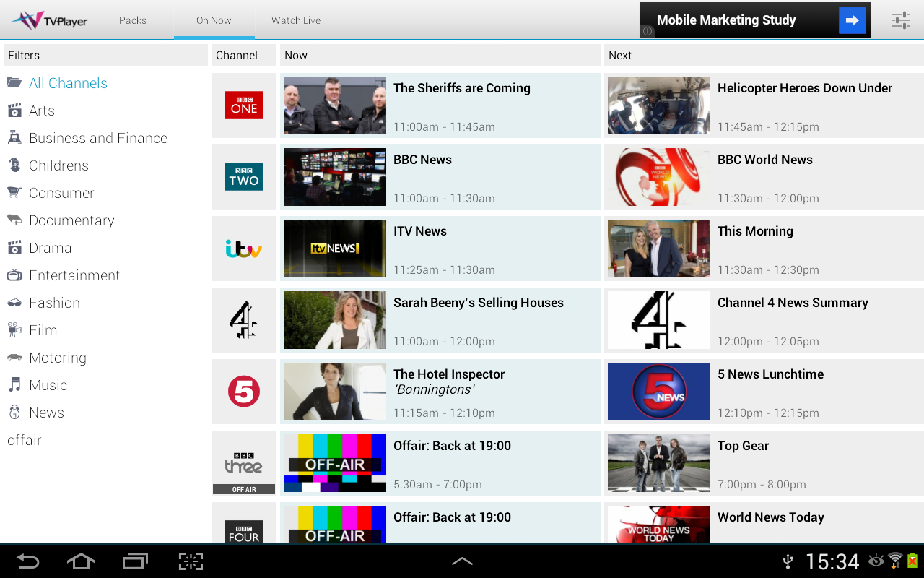Viewport: 924px width, 578px height.
Task: Switch to the Packs tab
Action: coord(133,20)
